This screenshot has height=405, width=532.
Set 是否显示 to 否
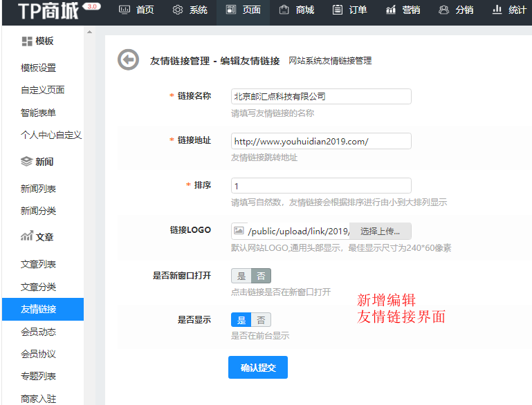click(261, 320)
